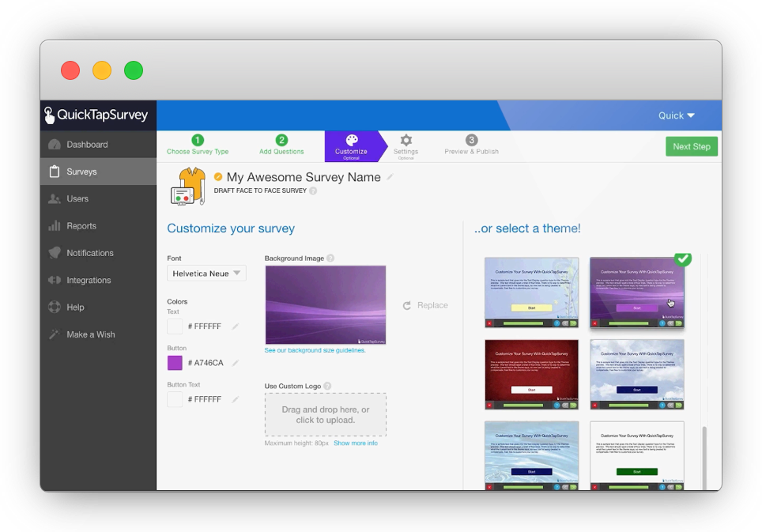Click the pencil to rename the survey
This screenshot has height=532, width=762.
coord(390,177)
